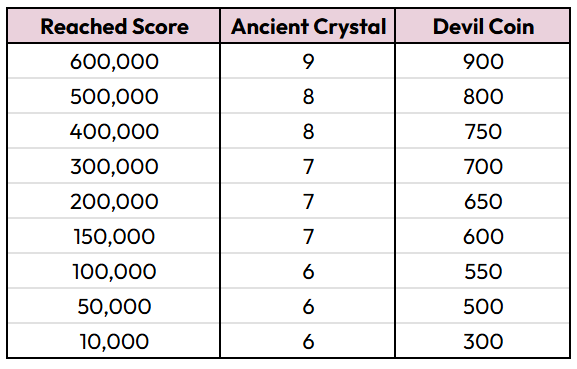Viewport: 577px width, 369px height.
Task: Click the 650 Devil Coin value
Action: tap(483, 201)
